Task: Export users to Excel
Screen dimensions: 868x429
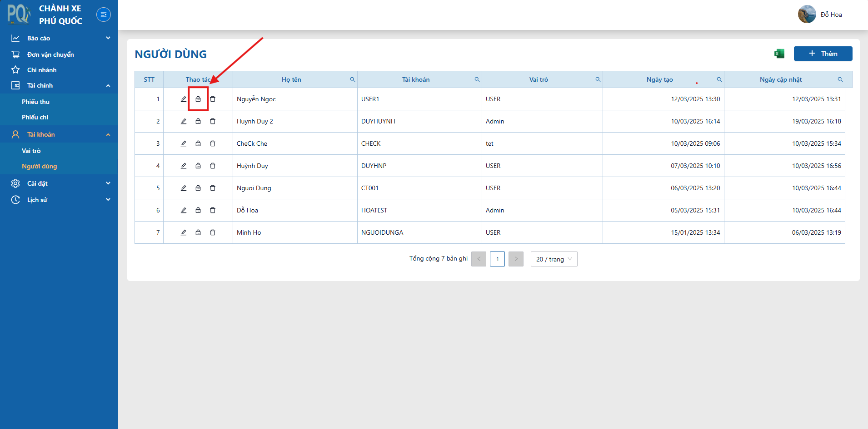Action: click(779, 54)
